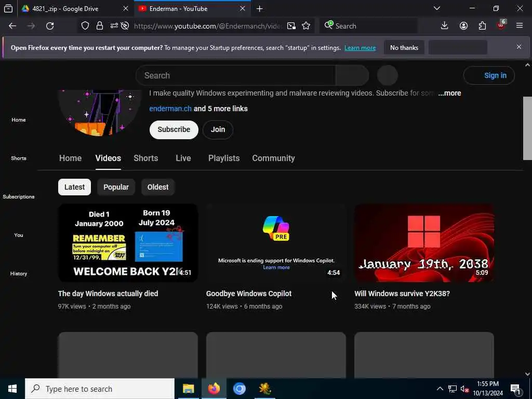The width and height of the screenshot is (532, 399).
Task: Expand channel description with ...more
Action: 449,93
